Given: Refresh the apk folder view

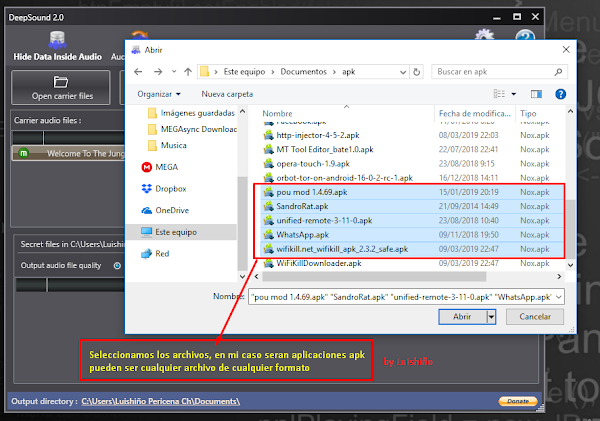Looking at the screenshot, I should tap(417, 72).
